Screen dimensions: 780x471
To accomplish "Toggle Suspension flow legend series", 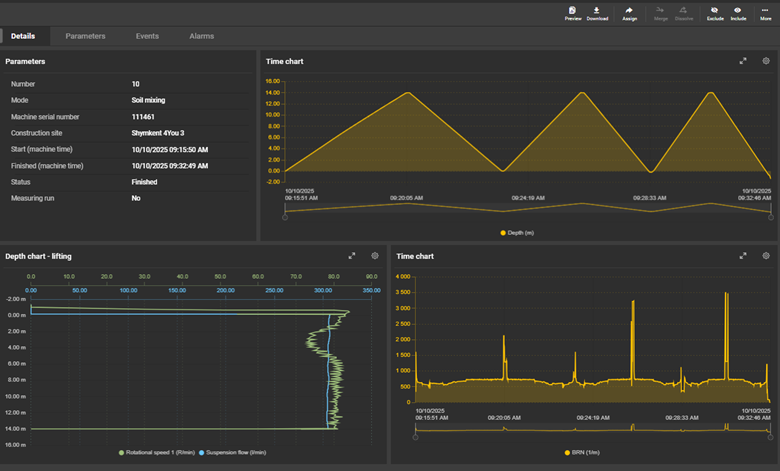I will pyautogui.click(x=235, y=452).
